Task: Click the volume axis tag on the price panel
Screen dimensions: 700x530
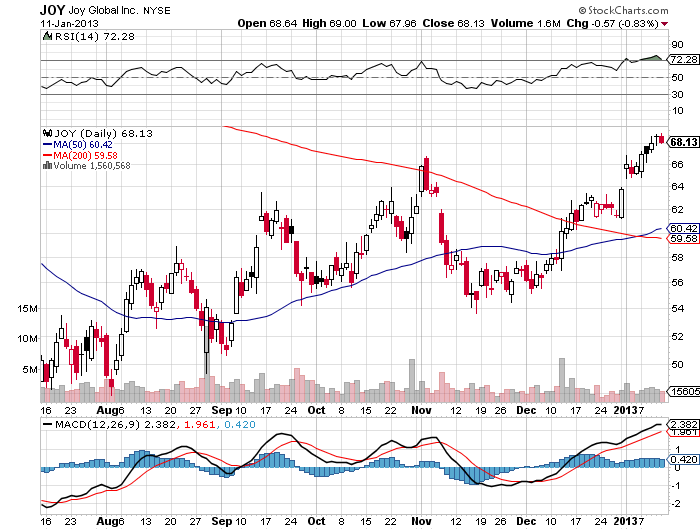Action: click(683, 391)
